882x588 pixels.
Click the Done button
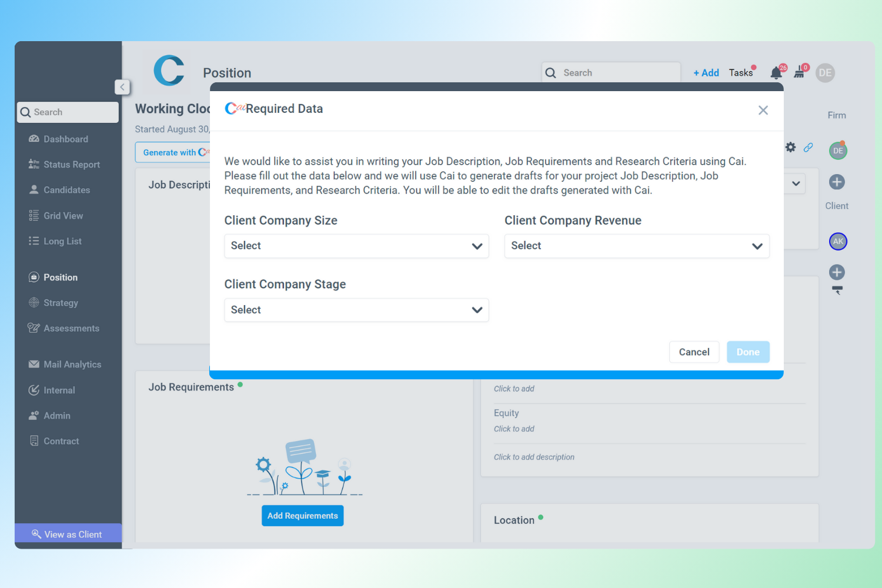pos(748,352)
